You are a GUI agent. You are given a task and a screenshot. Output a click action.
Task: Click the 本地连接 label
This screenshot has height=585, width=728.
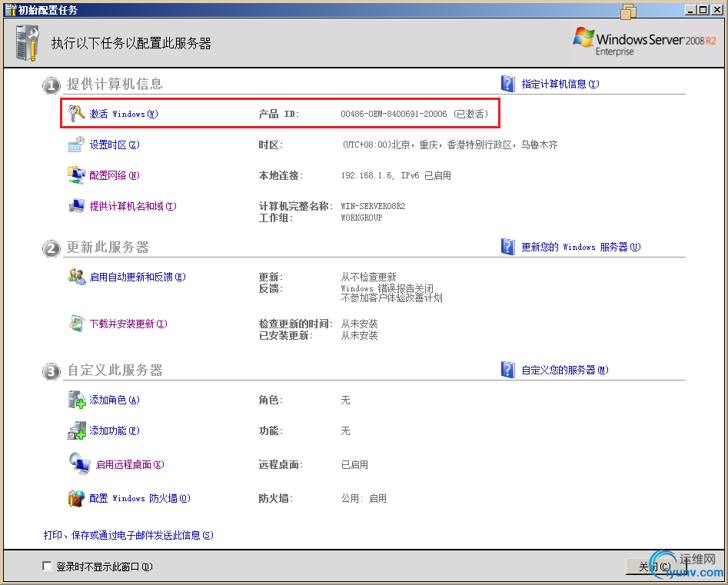[281, 175]
